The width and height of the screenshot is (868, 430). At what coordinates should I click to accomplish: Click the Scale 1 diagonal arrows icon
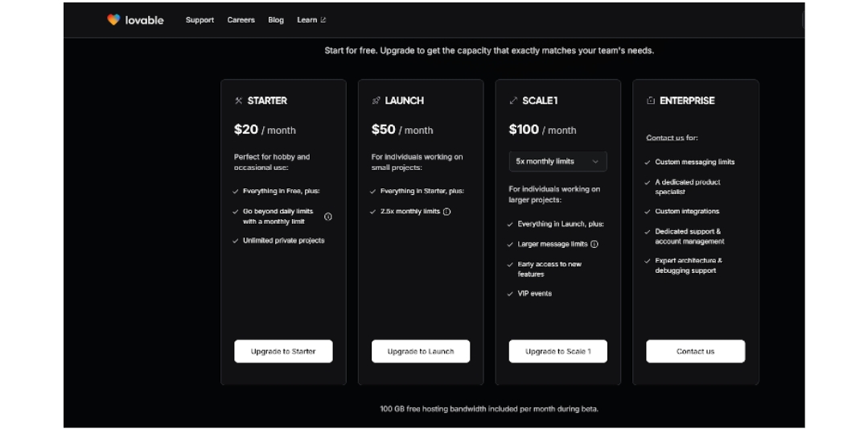pyautogui.click(x=513, y=101)
